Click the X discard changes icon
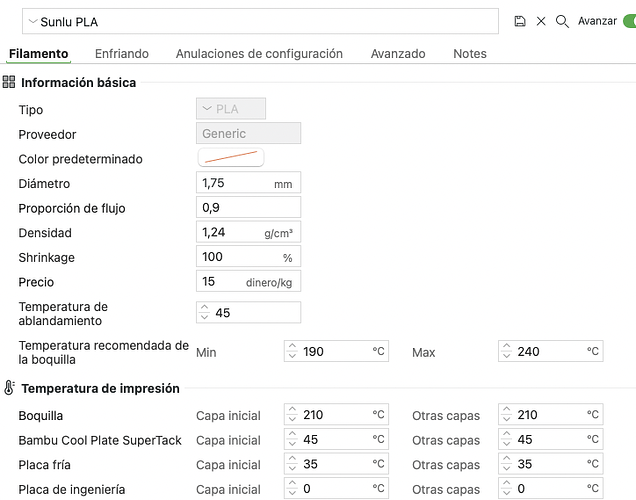636x500 pixels. pyautogui.click(x=541, y=21)
